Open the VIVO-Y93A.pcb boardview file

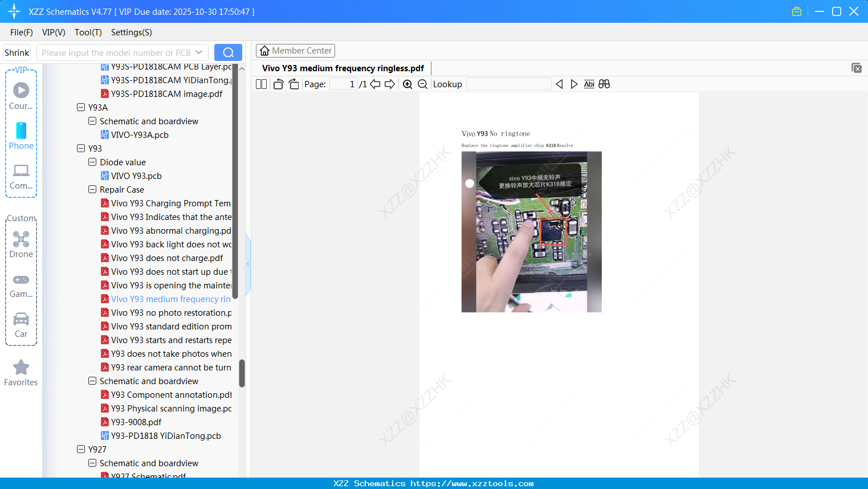(x=140, y=135)
